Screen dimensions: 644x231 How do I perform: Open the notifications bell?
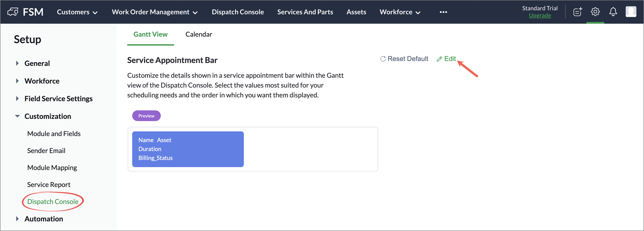pos(613,12)
